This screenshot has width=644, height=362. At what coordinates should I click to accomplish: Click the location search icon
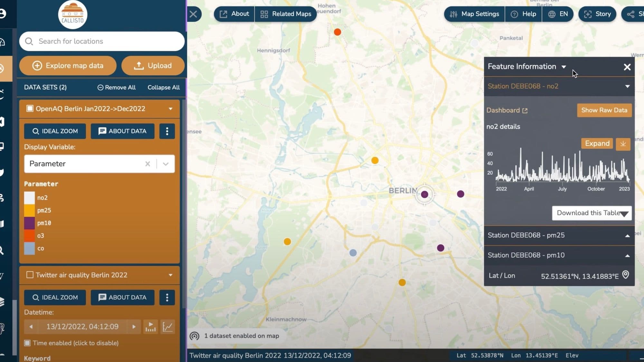(29, 41)
